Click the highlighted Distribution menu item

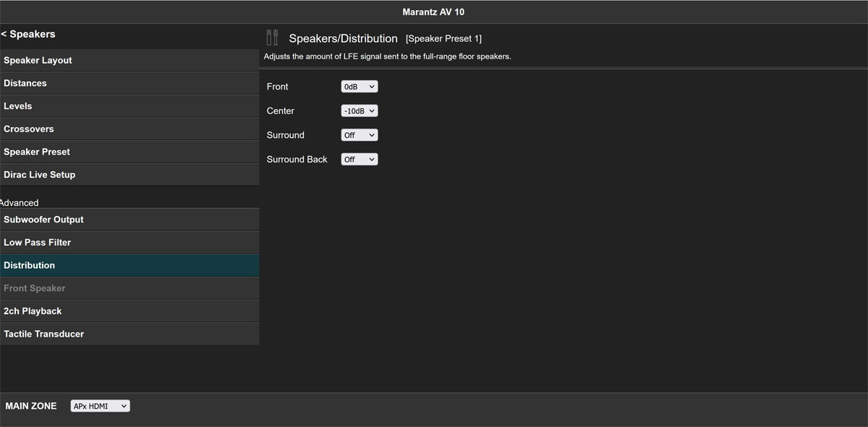[x=129, y=265]
